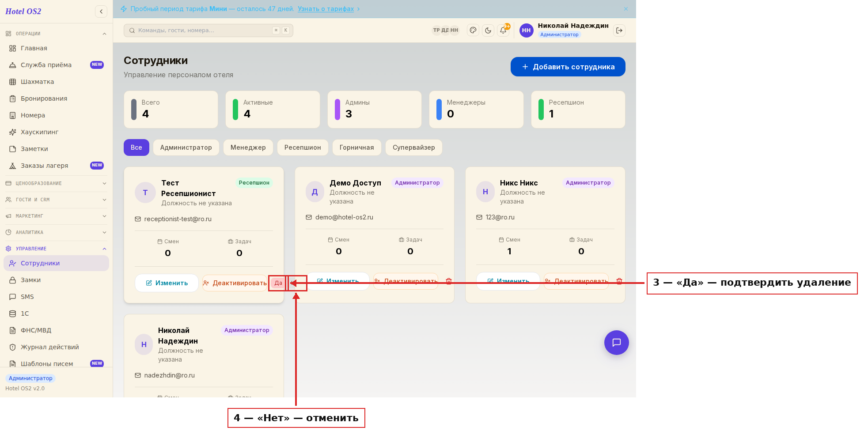This screenshot has width=868, height=438.
Task: Filter by Горничная role
Action: (x=356, y=147)
